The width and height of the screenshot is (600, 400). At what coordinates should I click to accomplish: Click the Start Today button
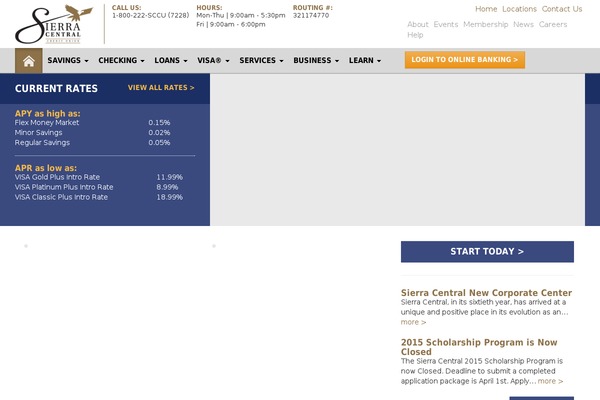487,251
